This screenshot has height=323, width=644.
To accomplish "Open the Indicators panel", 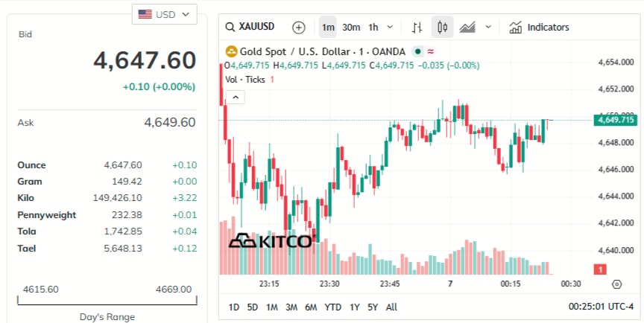I will point(539,28).
